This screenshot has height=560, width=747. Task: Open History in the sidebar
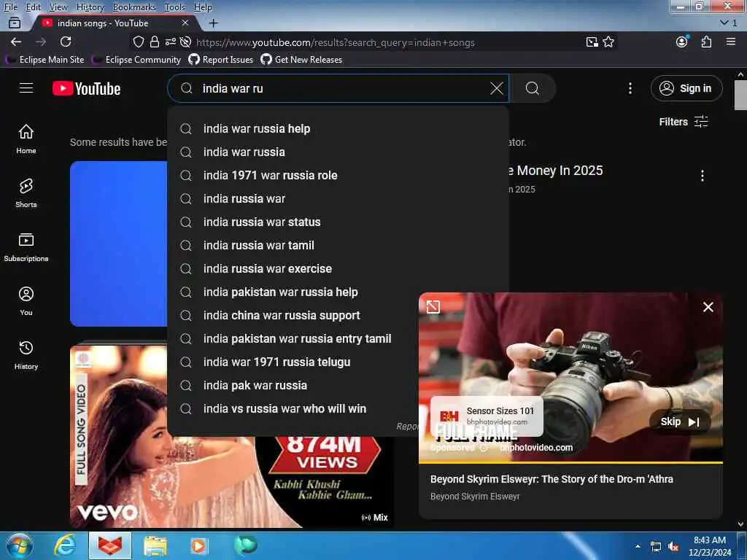26,355
